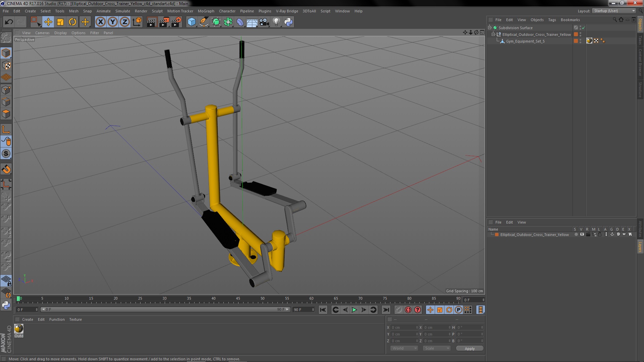644x362 pixels.
Task: Select the Outd material thumbnail
Action: (x=19, y=328)
